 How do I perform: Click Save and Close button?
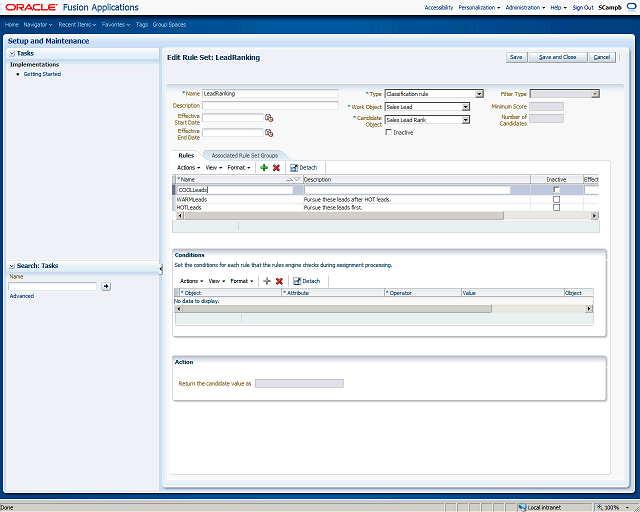tap(558, 57)
